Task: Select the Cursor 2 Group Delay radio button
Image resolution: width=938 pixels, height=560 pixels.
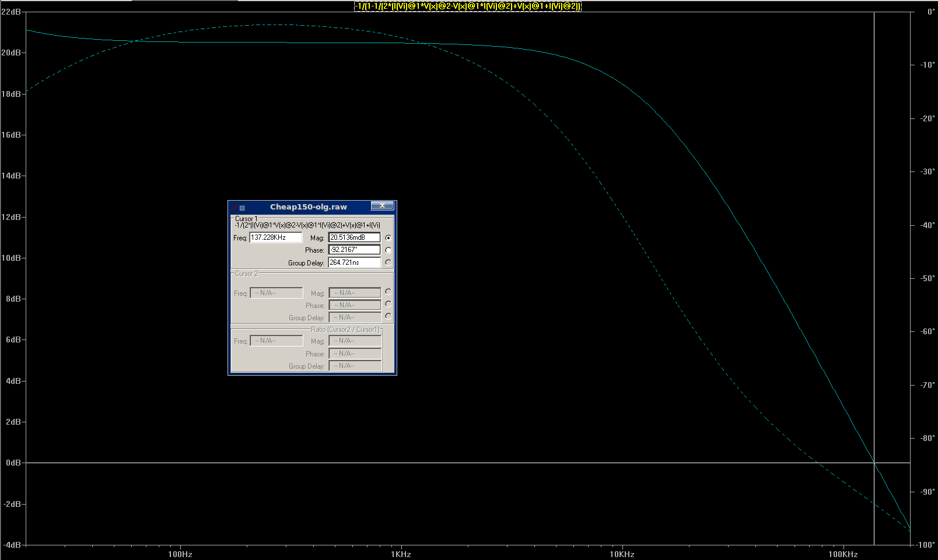Action: (x=388, y=316)
